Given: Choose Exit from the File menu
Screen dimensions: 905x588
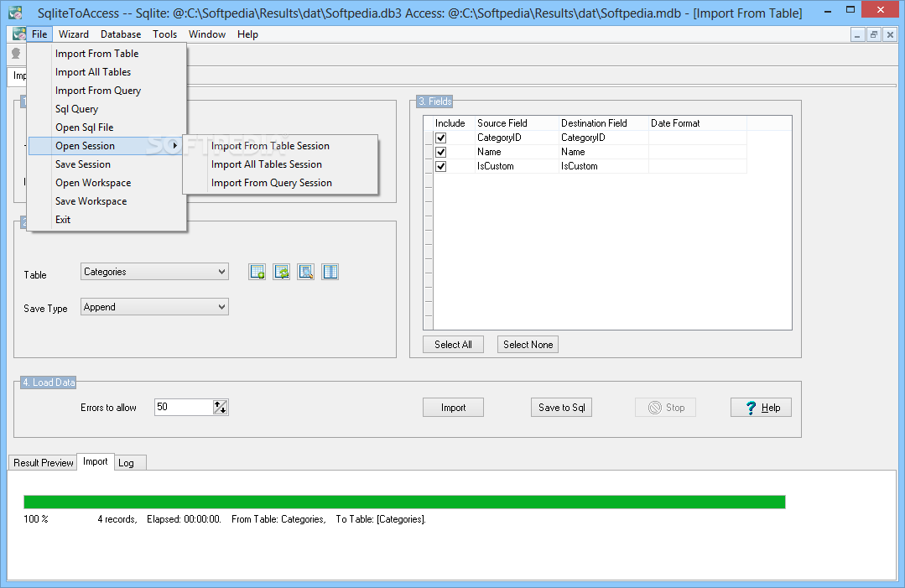Looking at the screenshot, I should click(107, 220).
